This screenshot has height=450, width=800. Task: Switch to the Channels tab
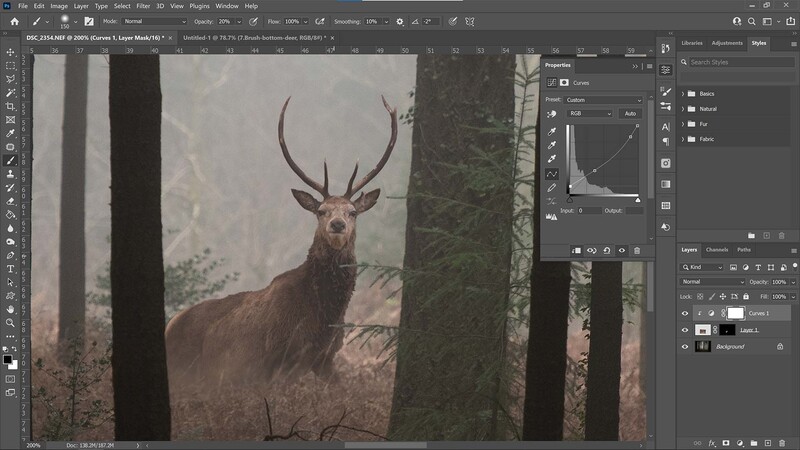[717, 250]
